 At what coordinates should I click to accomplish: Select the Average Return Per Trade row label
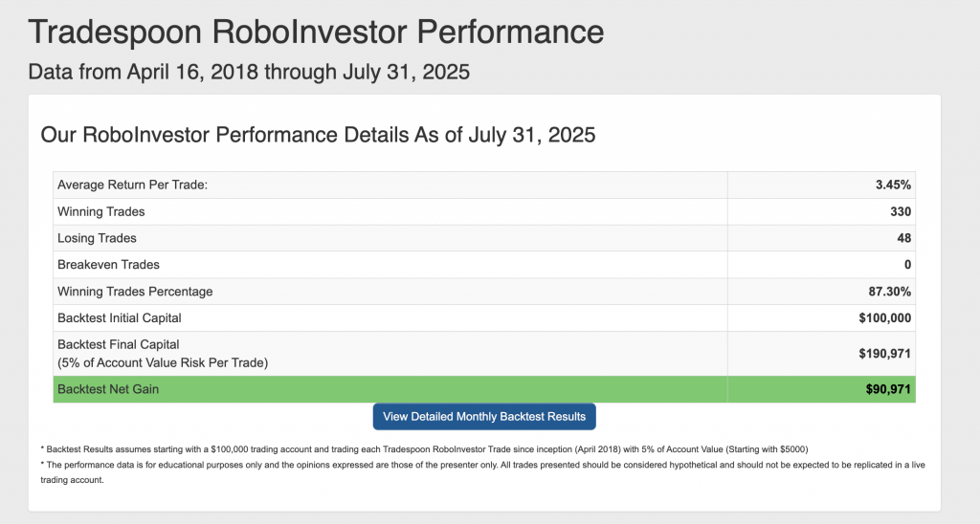[x=132, y=185]
